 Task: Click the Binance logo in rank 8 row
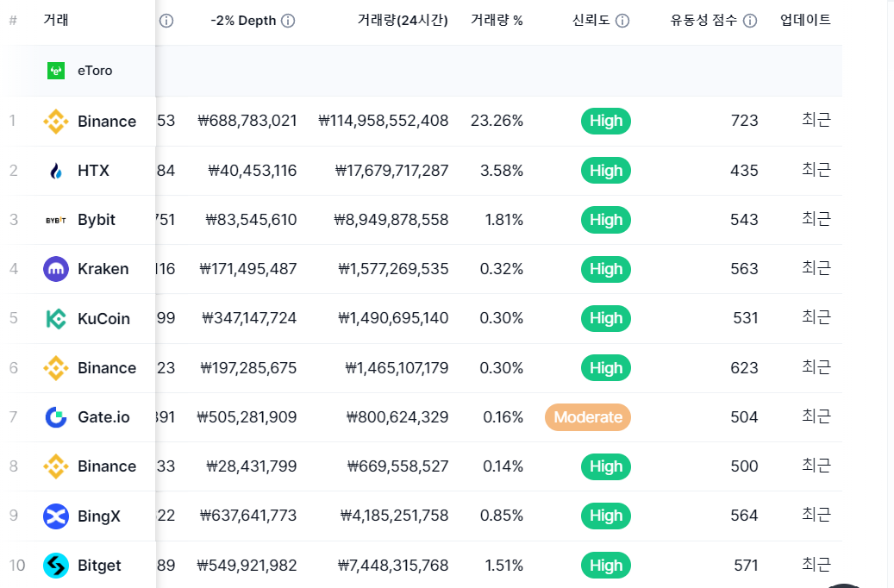(56, 466)
